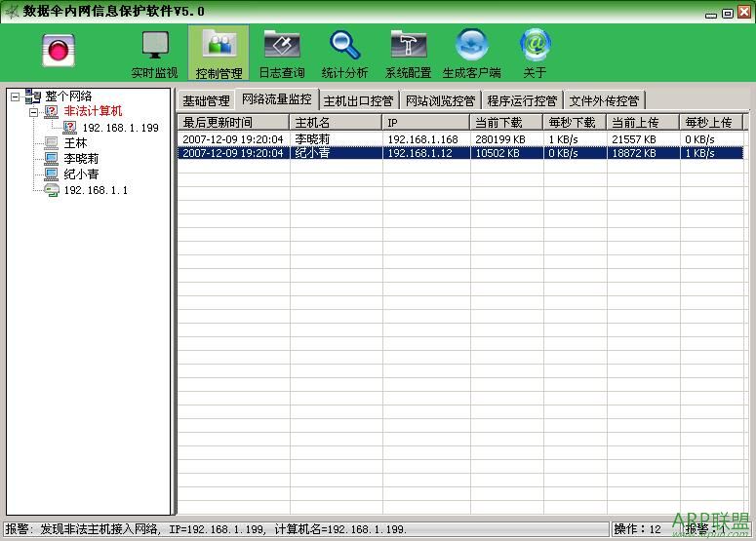The width and height of the screenshot is (756, 541).
Task: Click the computer icon next to 李晓莉 in tree
Action: coord(51,159)
